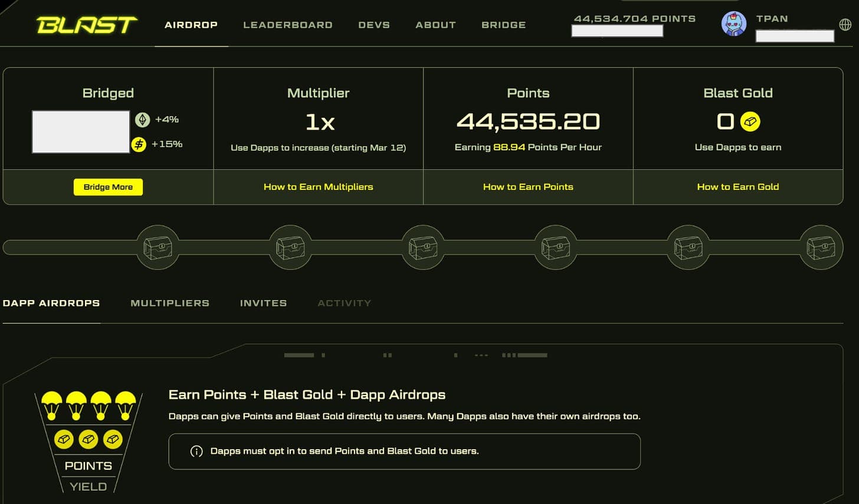Click the 44,535.20 points value
The width and height of the screenshot is (859, 504).
[x=528, y=121]
